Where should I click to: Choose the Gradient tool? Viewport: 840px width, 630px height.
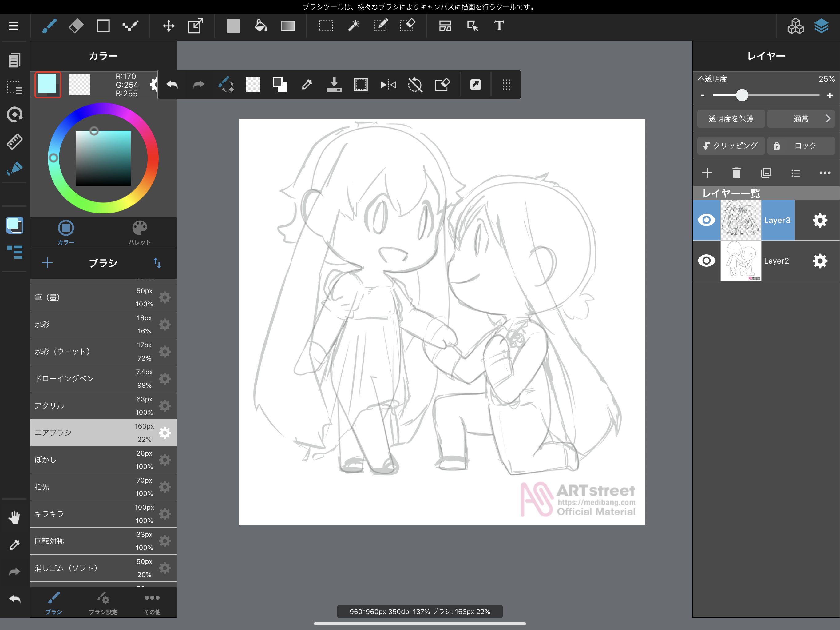(288, 26)
